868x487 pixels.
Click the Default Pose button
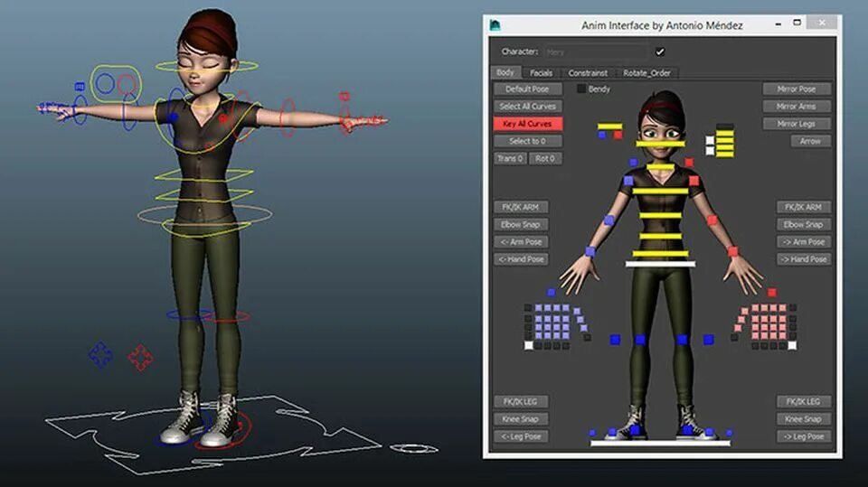tap(527, 89)
